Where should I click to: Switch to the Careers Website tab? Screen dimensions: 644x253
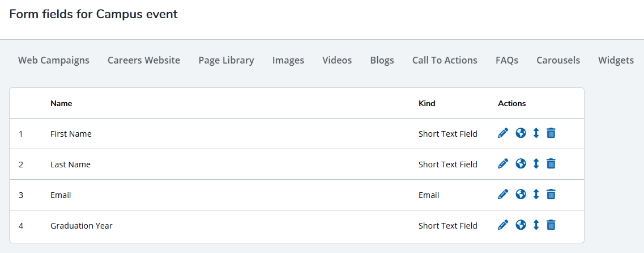tap(144, 61)
